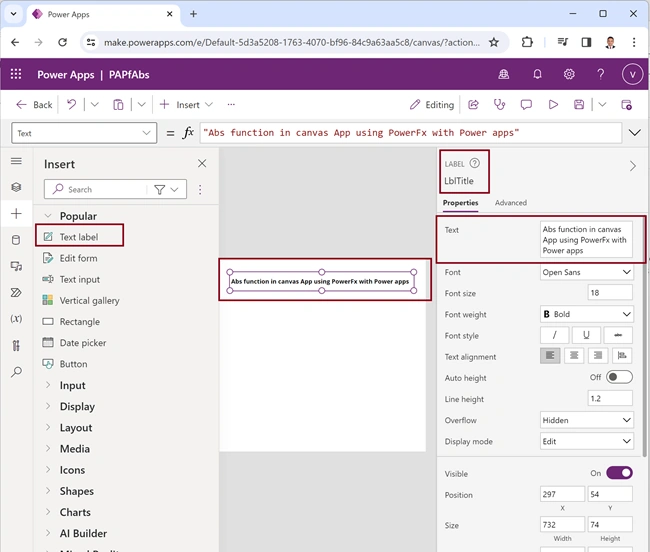650x552 pixels.
Task: Open the command bar overflow ellipsis
Action: point(231,104)
